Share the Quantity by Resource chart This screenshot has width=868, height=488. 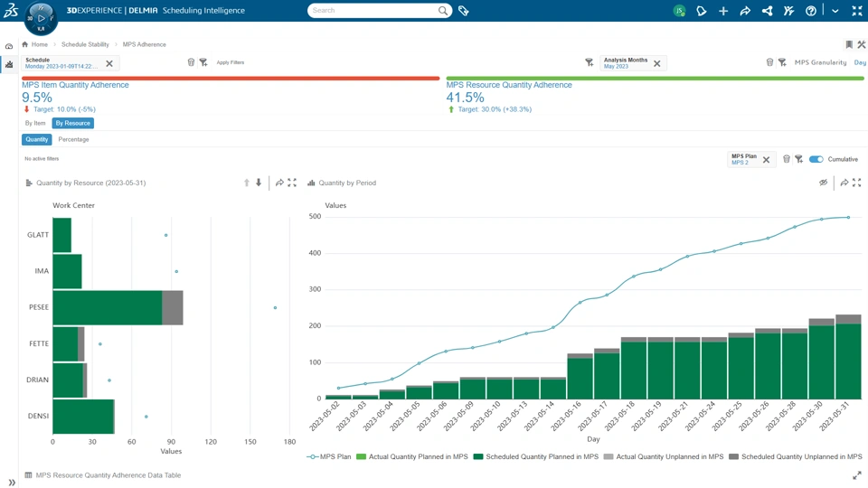pyautogui.click(x=279, y=183)
